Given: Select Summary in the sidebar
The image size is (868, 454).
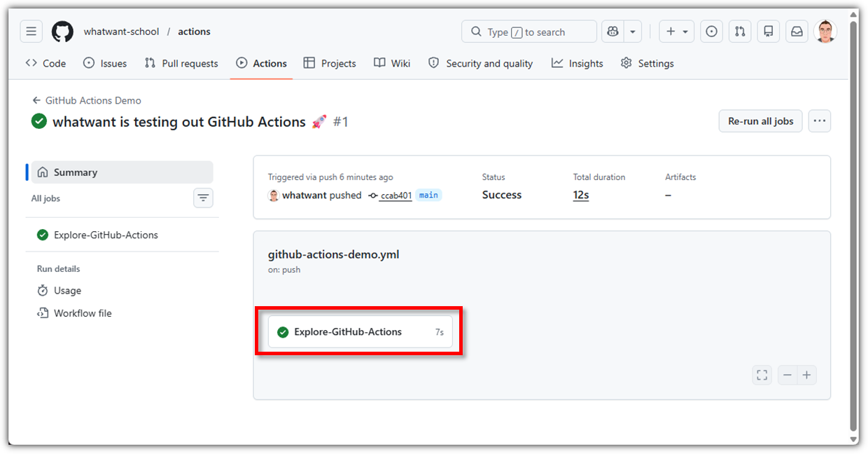Looking at the screenshot, I should pyautogui.click(x=122, y=172).
